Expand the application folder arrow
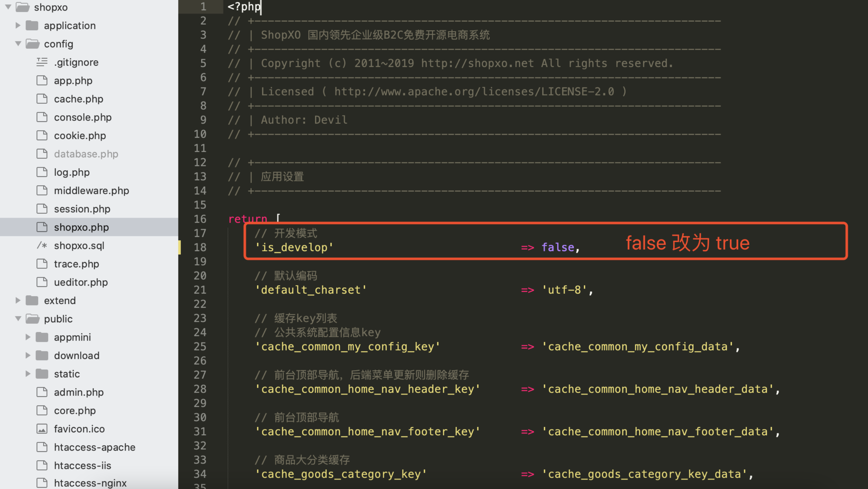Screen dimensions: 868x489 coord(18,25)
